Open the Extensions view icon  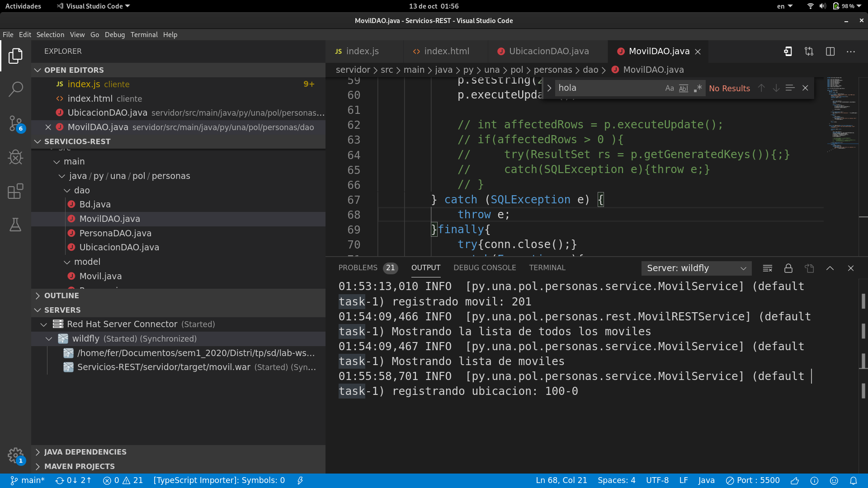pyautogui.click(x=15, y=191)
